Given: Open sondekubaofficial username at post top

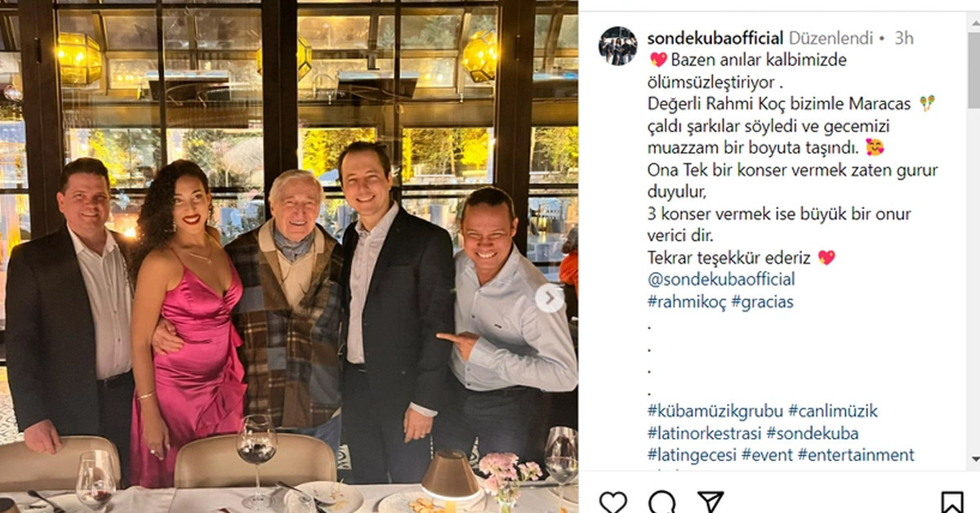Looking at the screenshot, I should 715,38.
